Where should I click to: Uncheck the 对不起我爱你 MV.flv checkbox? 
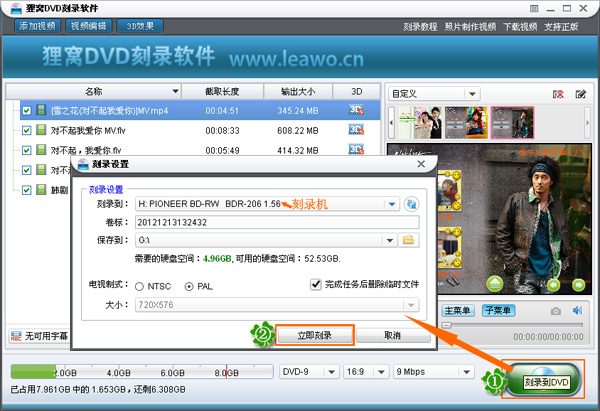click(26, 130)
